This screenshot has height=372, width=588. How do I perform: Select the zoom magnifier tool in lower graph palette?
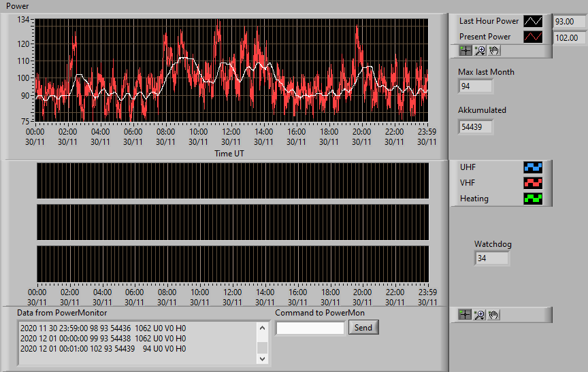479,315
